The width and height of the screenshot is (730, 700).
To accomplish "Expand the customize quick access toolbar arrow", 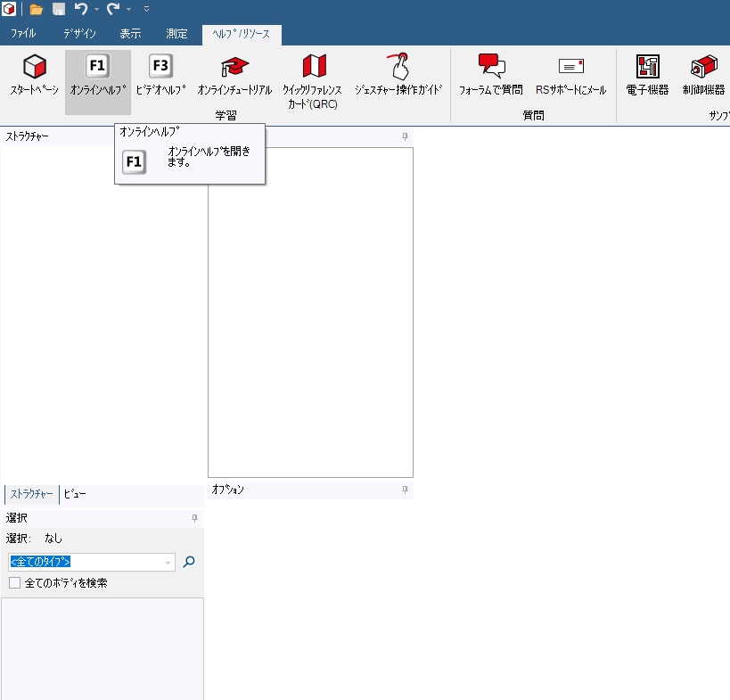I will 146,9.
